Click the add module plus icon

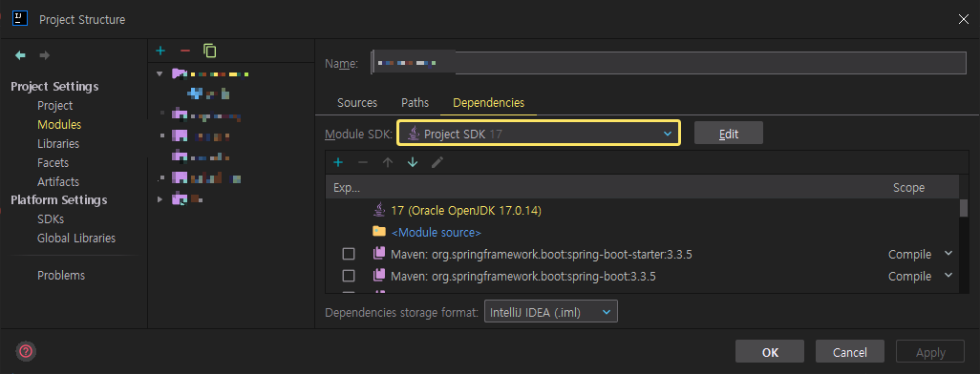(160, 50)
